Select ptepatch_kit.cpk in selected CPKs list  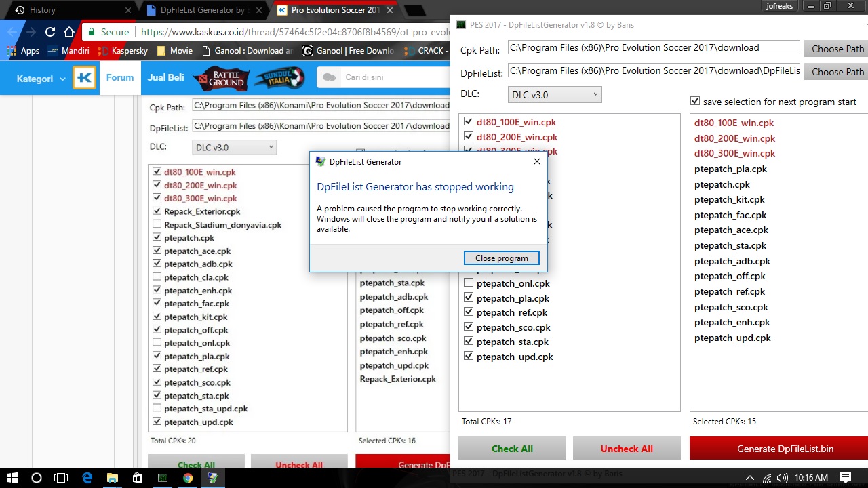click(x=730, y=199)
